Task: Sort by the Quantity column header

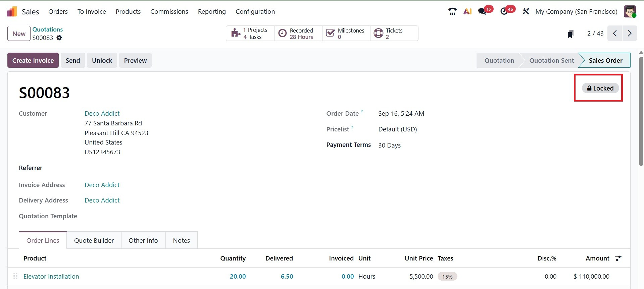Action: (233, 258)
